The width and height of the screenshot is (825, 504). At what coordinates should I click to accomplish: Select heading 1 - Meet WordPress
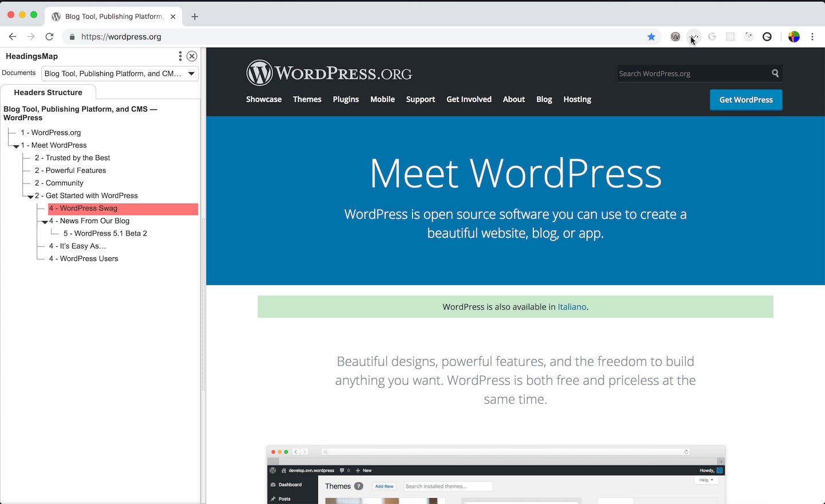click(x=54, y=145)
